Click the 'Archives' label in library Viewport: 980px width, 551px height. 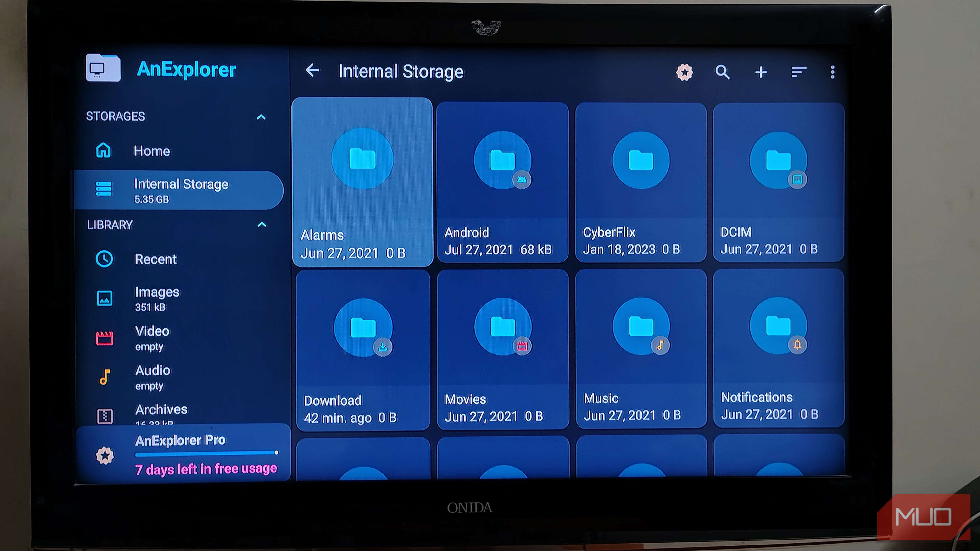coord(161,409)
